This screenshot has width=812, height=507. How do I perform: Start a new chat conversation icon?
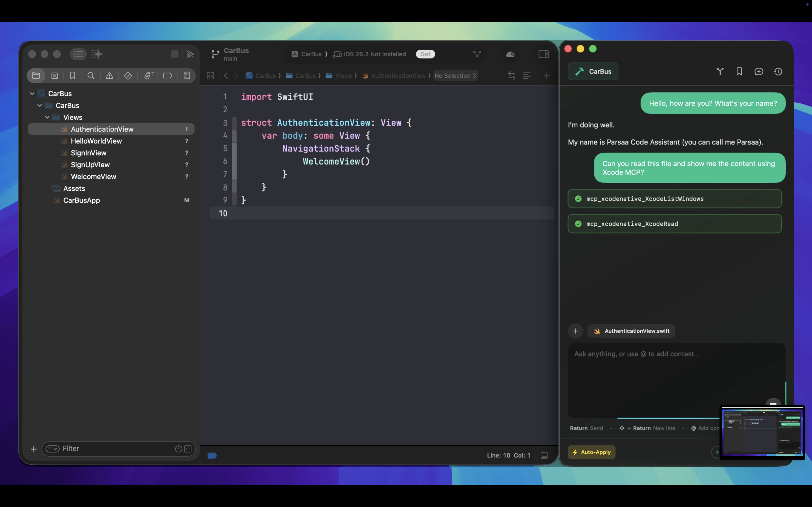tap(759, 72)
